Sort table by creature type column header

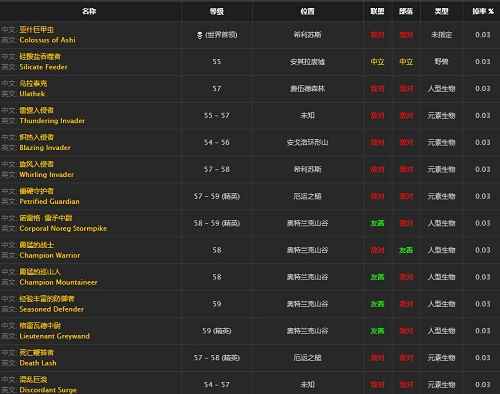[x=441, y=11]
